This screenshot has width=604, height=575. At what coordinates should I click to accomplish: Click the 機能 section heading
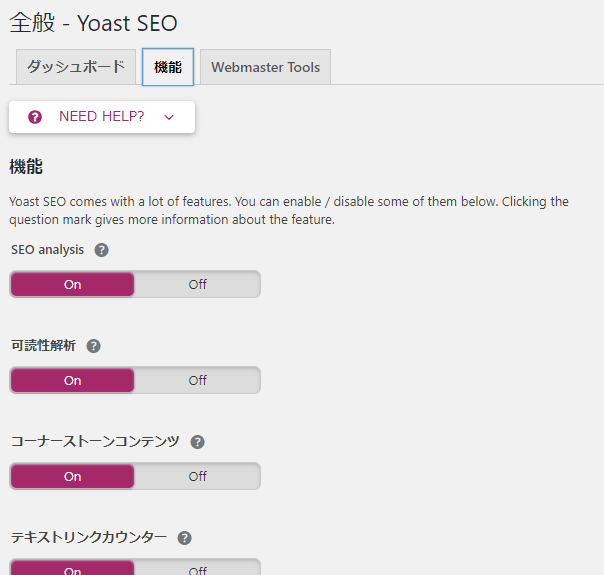click(26, 167)
